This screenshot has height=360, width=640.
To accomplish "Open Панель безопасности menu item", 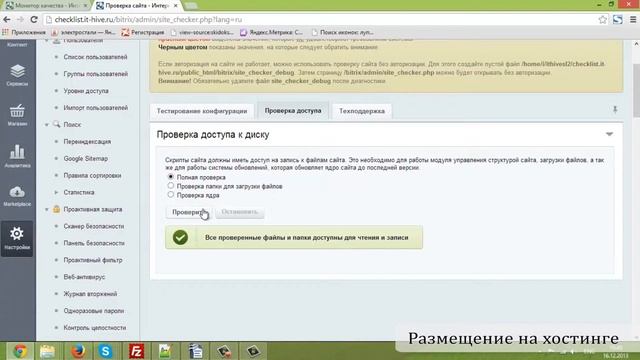I will pos(94,243).
